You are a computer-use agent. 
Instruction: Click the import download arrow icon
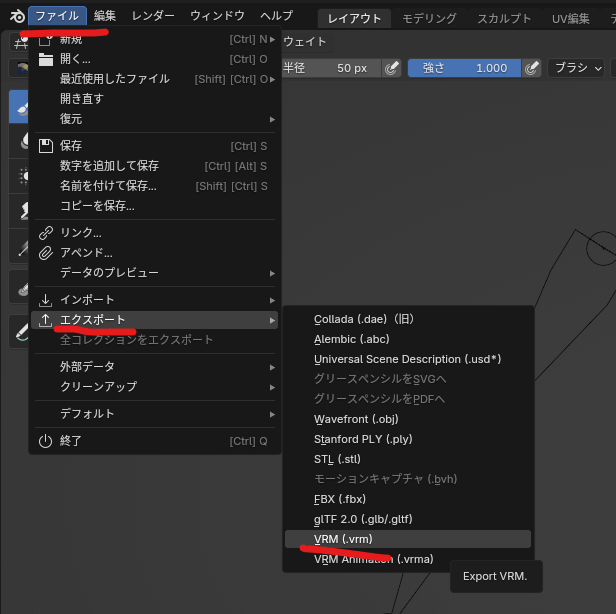(x=46, y=301)
